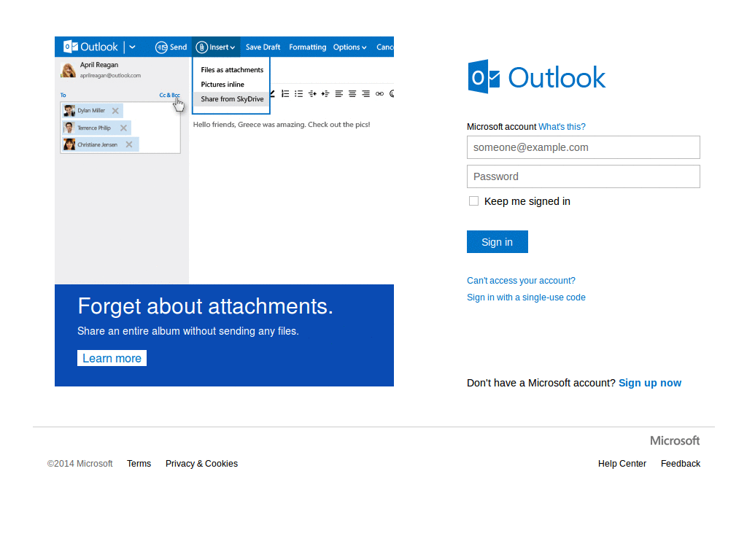The image size is (747, 560).
Task: Click the align right icon
Action: (x=365, y=94)
